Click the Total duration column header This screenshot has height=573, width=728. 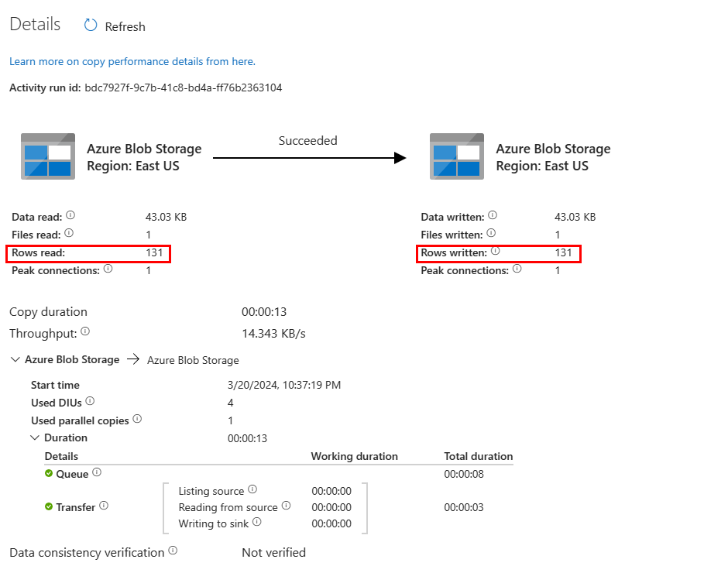point(478,456)
